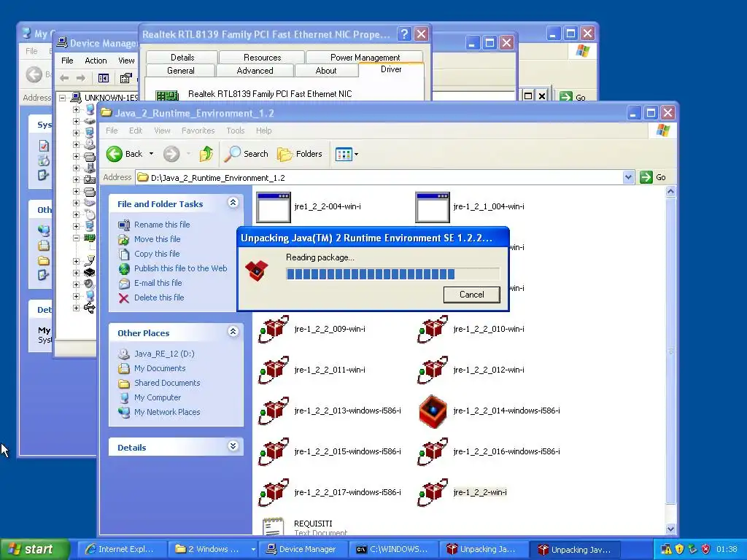Click the scroll down arrow in file list
Screen dimensions: 747x560
tap(670, 529)
